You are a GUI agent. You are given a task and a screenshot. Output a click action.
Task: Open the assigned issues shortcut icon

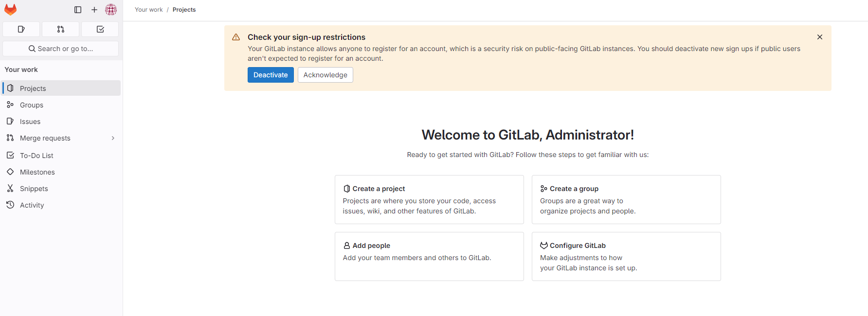pos(21,29)
